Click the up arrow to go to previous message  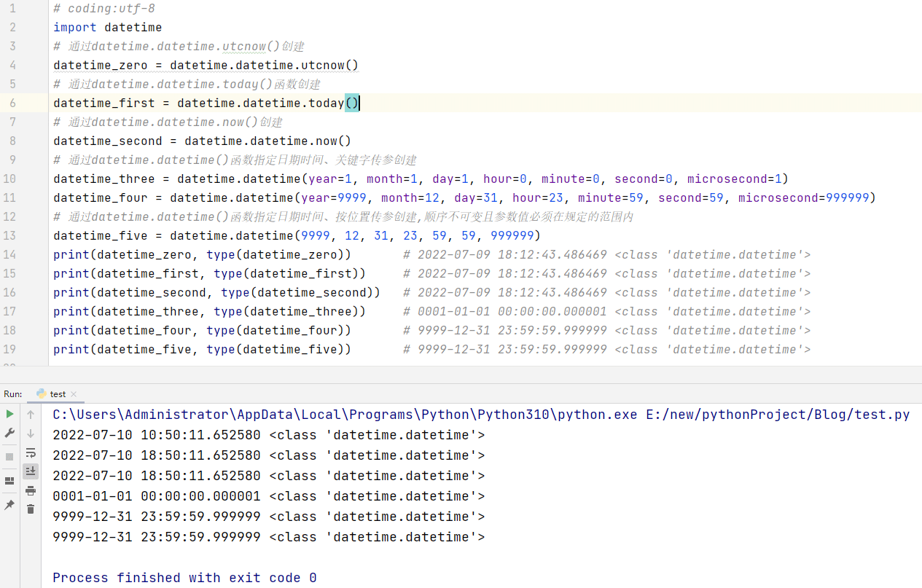click(x=30, y=415)
